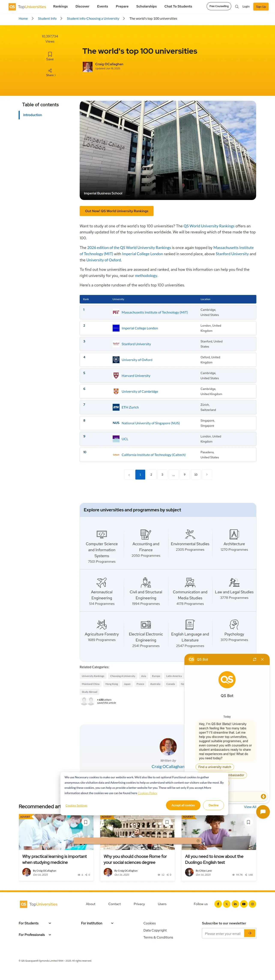Open the Cookies Policy link

tap(147, 793)
